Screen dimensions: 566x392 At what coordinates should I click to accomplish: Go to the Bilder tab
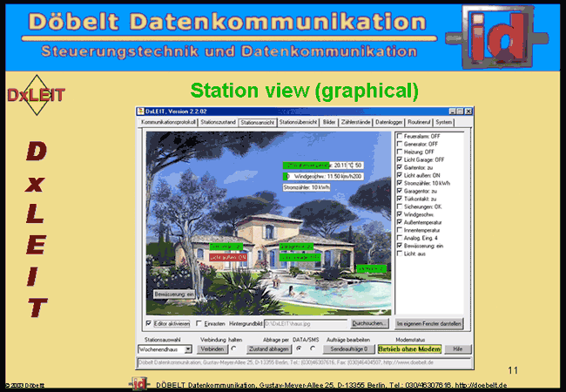click(329, 122)
